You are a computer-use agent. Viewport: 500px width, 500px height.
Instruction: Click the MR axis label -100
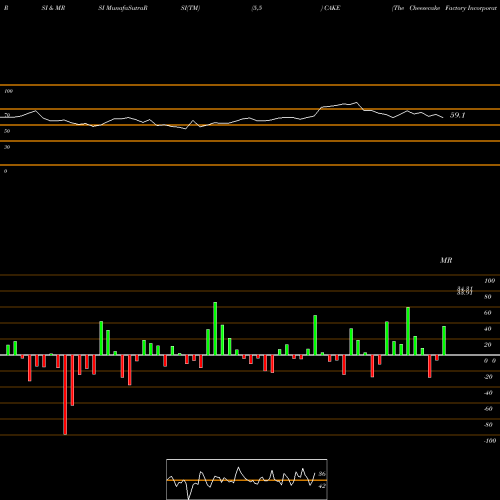pyautogui.click(x=490, y=441)
